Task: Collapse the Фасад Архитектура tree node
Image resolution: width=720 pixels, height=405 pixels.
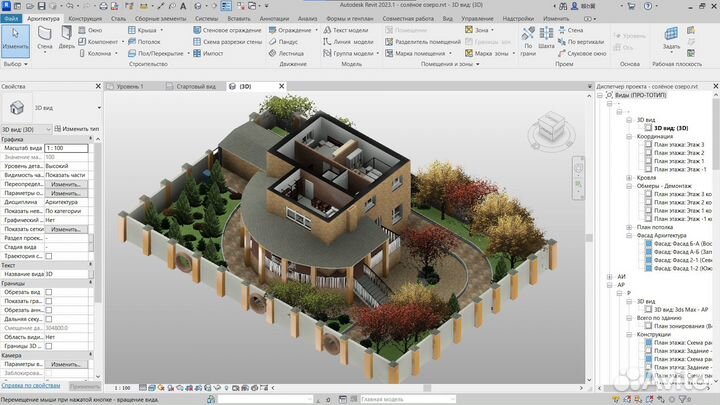Action: (x=629, y=235)
